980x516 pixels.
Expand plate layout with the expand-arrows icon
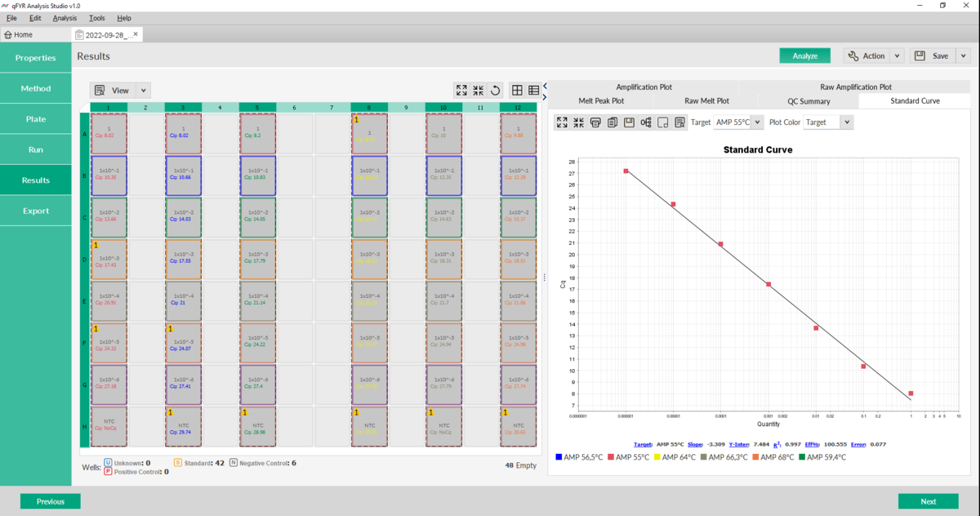tap(462, 91)
